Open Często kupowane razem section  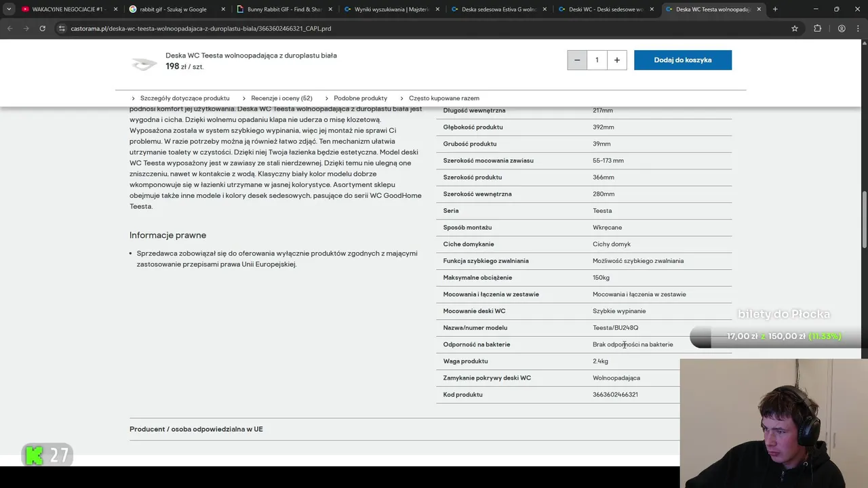coord(443,98)
